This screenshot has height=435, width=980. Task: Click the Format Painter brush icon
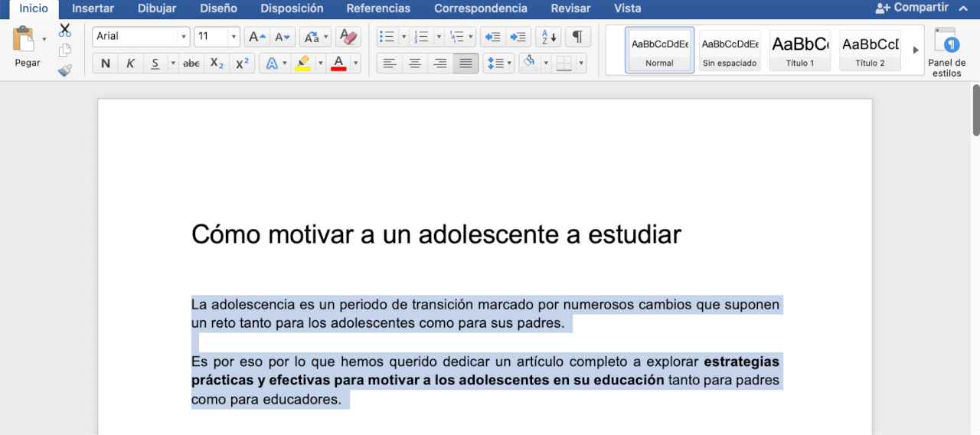point(65,70)
